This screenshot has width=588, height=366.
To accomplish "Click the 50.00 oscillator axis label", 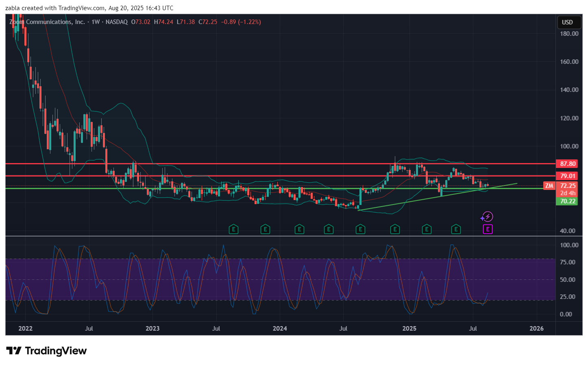I will [x=568, y=280].
